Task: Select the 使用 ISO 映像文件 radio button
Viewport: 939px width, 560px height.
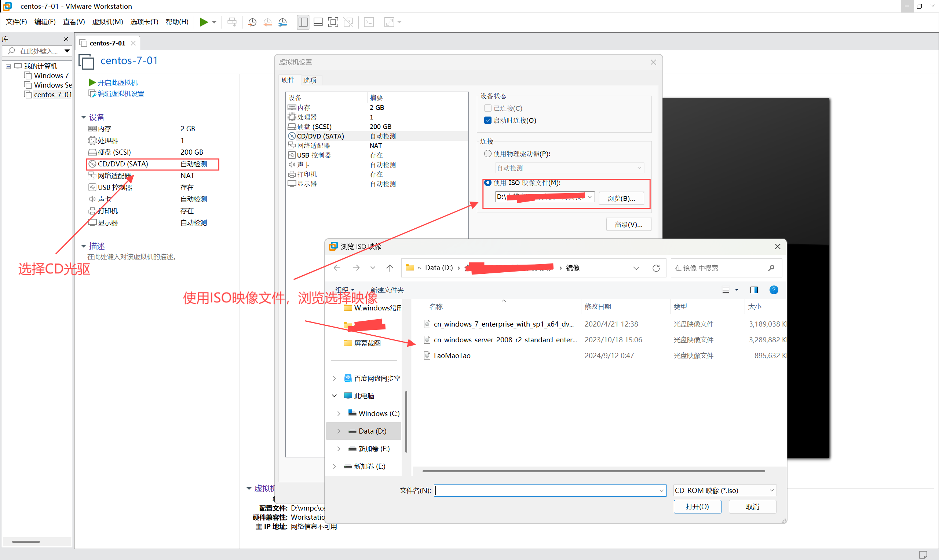Action: 487,183
